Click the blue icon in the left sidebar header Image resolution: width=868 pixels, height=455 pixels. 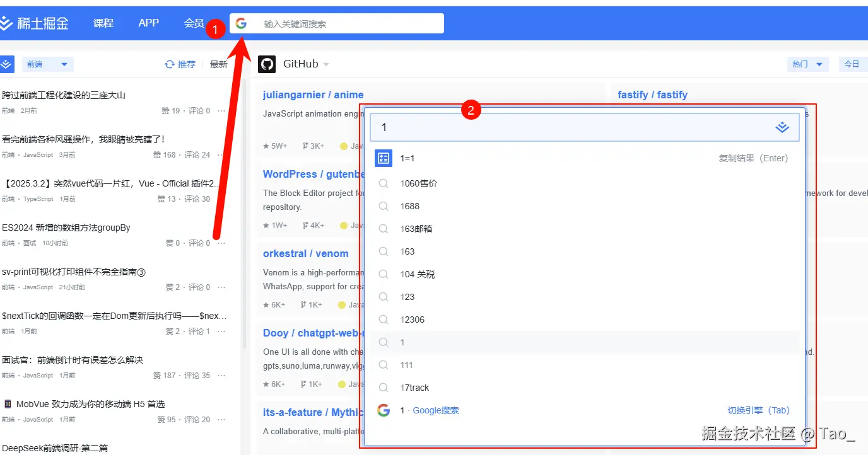[x=8, y=64]
